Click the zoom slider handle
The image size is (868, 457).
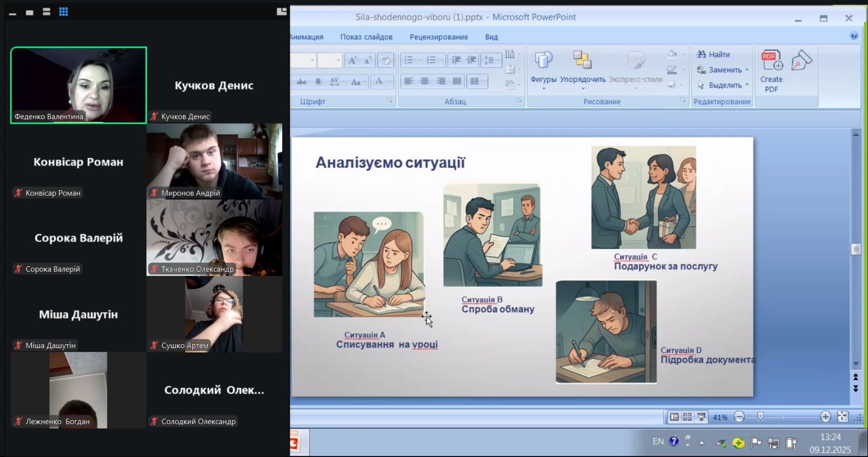pyautogui.click(x=761, y=416)
